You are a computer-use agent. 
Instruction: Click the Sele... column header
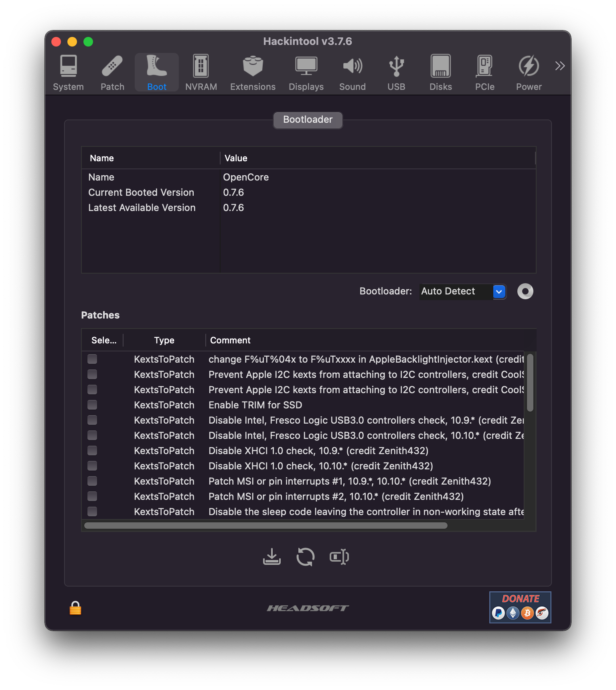(x=103, y=340)
